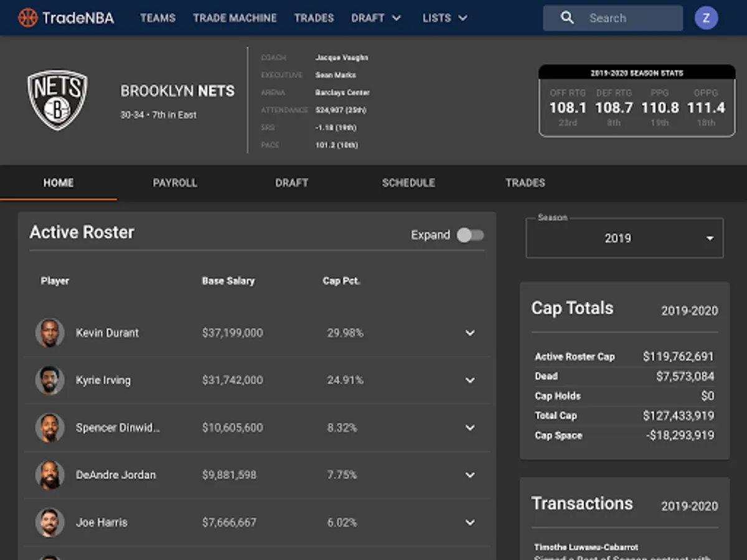Open the LISTS dropdown in top navigation

tap(445, 18)
